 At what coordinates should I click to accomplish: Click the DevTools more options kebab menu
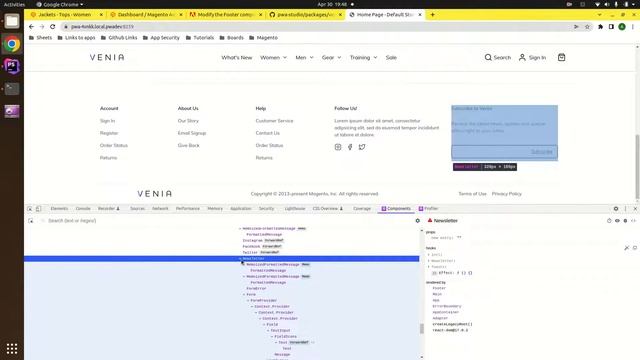point(625,209)
